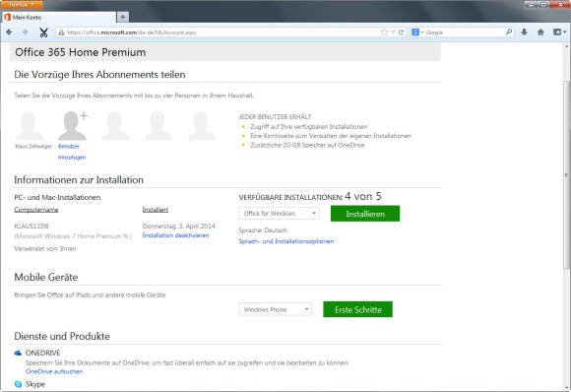Open Sprach- und Installationsoptionen link
Screen dimensions: 571x392
286,241
